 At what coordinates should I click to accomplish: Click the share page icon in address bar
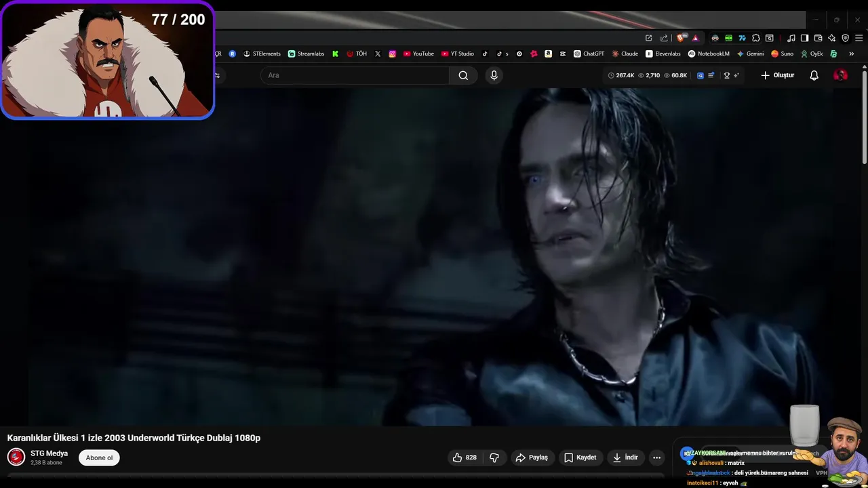[664, 39]
